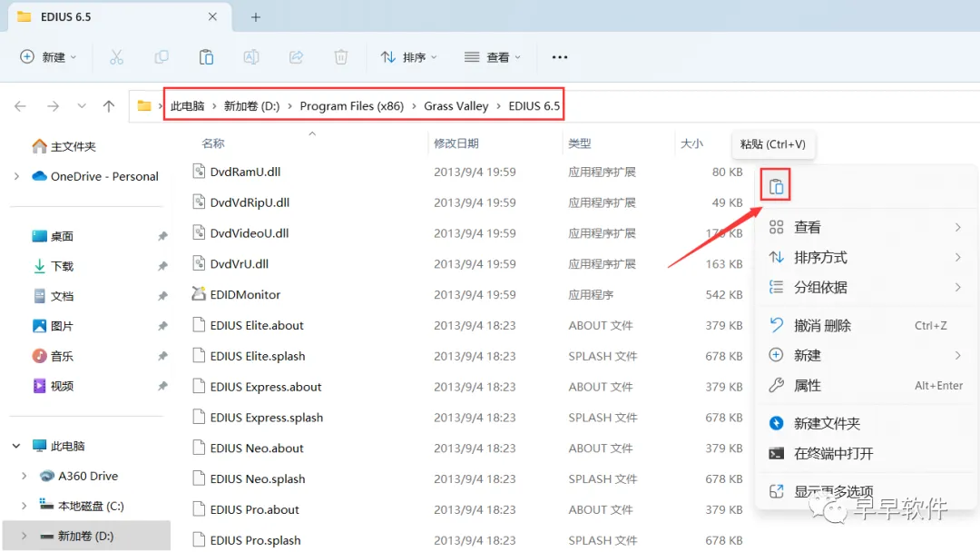Image resolution: width=980 pixels, height=552 pixels.
Task: Go back with the left arrow
Action: coord(20,105)
